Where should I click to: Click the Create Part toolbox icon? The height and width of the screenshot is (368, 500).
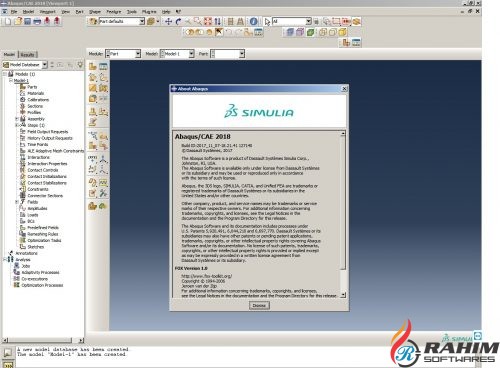pos(93,66)
